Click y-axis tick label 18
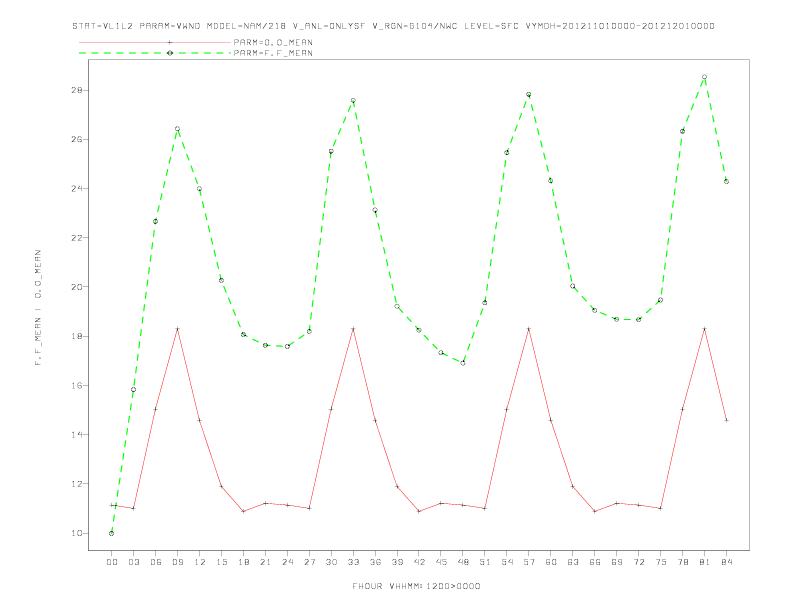This screenshot has height=612, width=792. (x=77, y=336)
